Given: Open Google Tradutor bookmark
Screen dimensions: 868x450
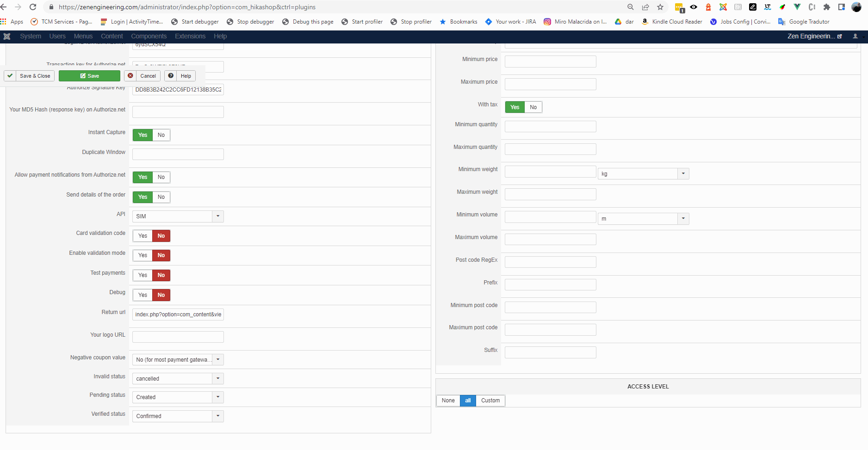Looking at the screenshot, I should click(804, 22).
